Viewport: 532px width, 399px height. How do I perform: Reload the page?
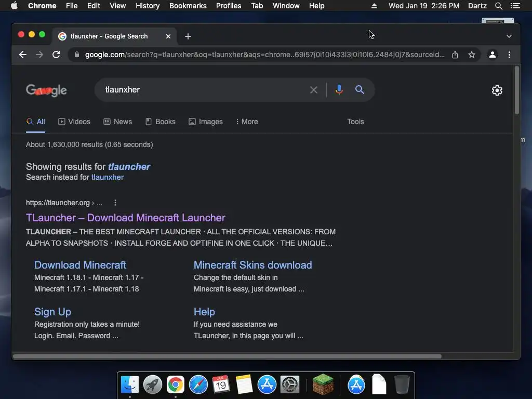[x=56, y=55]
